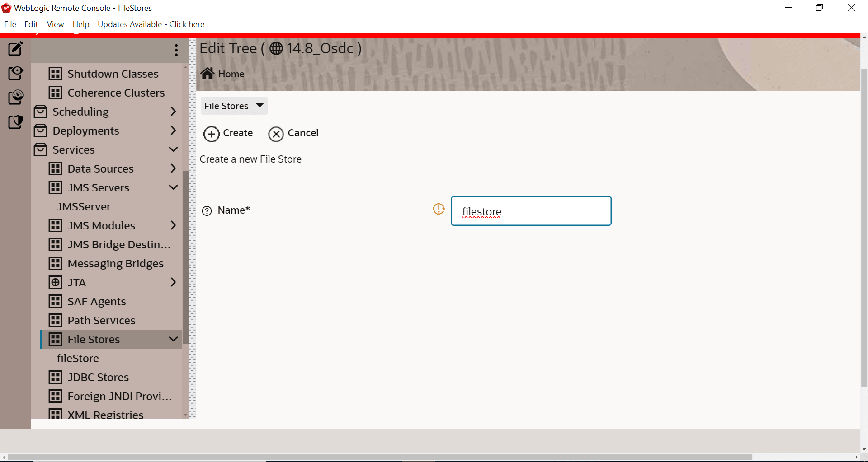Click the SAF Agents grid icon
The width and height of the screenshot is (868, 462).
56,301
